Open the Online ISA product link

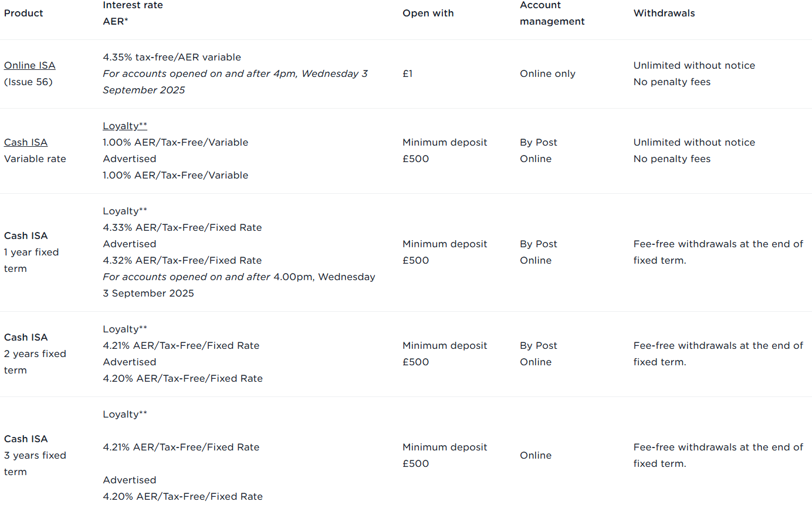(x=29, y=65)
